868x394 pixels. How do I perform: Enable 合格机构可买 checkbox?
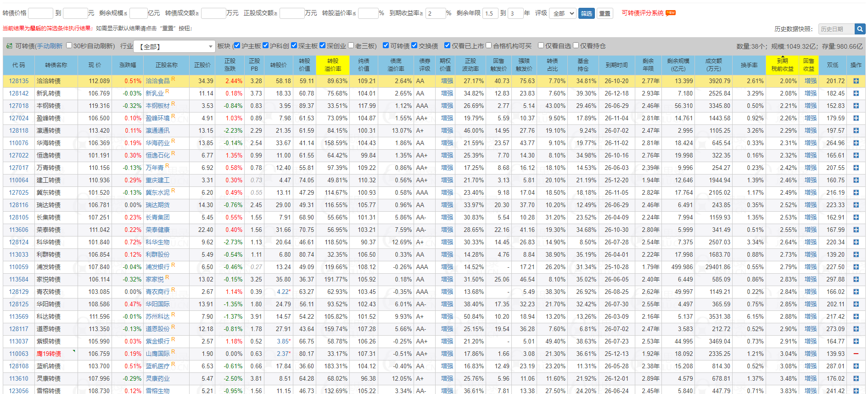pyautogui.click(x=489, y=45)
